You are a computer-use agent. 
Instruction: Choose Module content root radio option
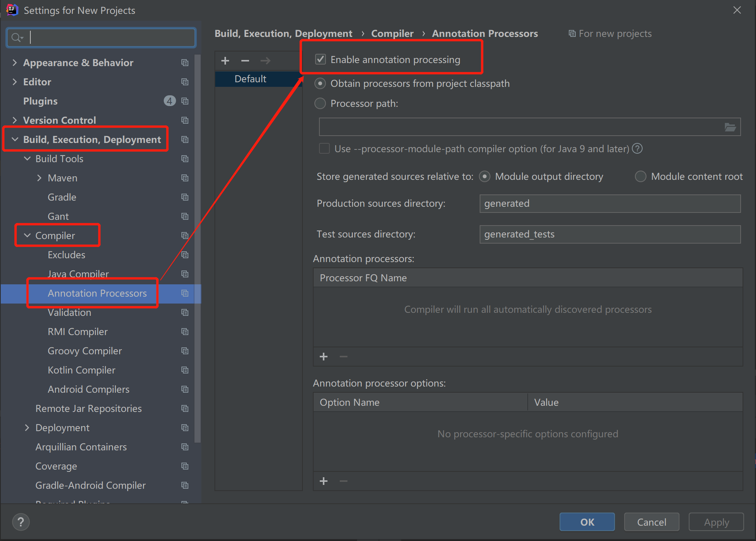point(640,176)
